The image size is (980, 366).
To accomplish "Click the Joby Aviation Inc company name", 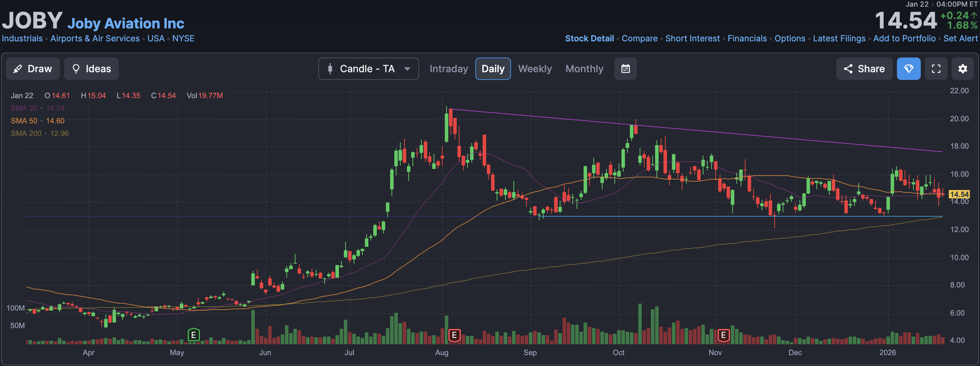I will [126, 23].
